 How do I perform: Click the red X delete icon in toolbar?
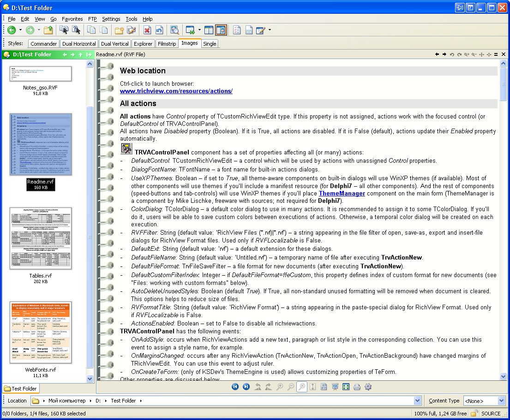(x=147, y=30)
